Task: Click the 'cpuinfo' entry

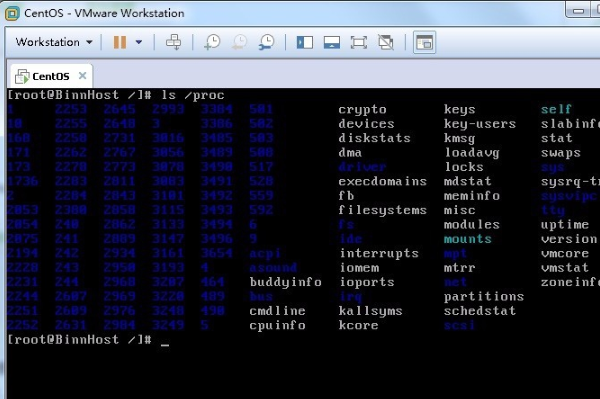Action: [277, 325]
